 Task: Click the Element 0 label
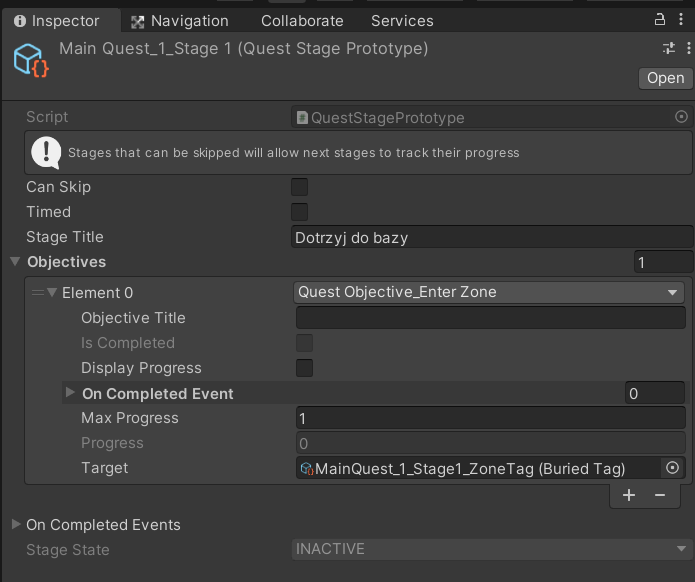pyautogui.click(x=98, y=293)
